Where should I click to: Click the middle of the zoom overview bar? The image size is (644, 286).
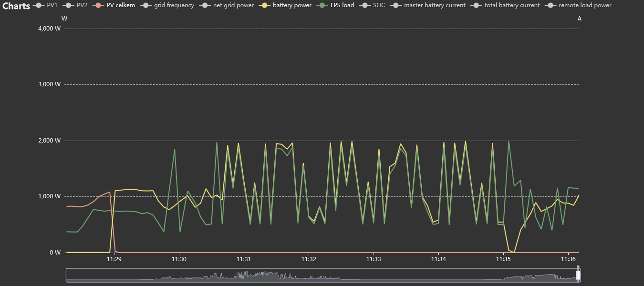322,276
